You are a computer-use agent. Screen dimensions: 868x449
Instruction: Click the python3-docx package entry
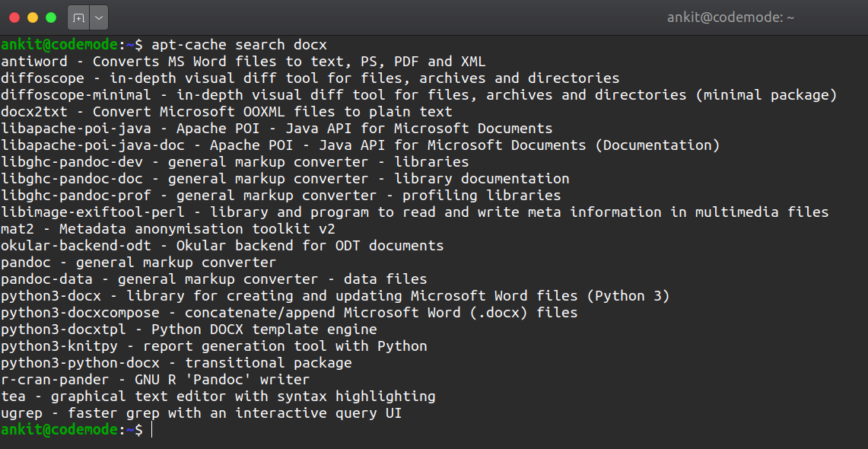click(335, 296)
